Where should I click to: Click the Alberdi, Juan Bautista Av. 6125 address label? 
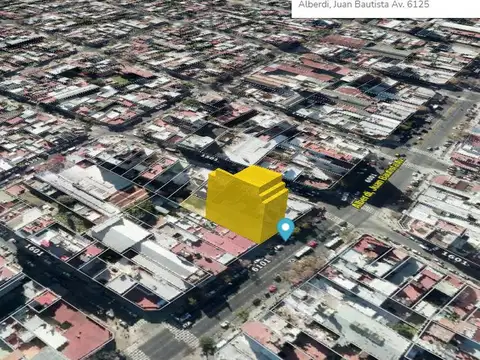click(363, 5)
